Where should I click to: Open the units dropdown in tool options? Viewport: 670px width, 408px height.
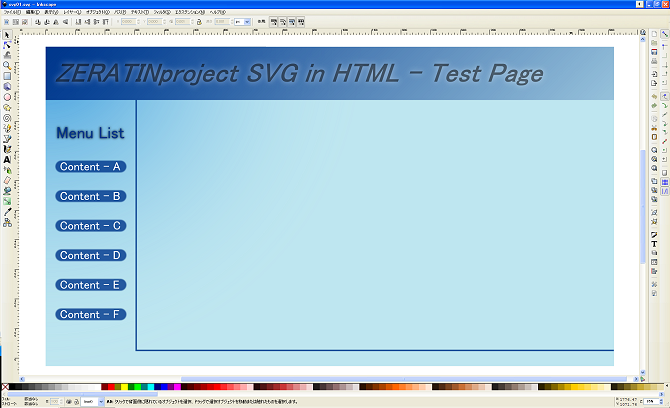pos(242,22)
